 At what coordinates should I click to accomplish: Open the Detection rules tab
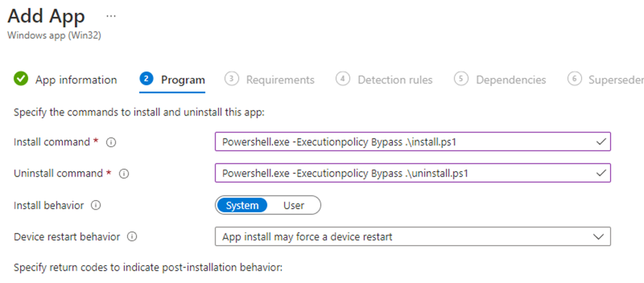coord(395,80)
